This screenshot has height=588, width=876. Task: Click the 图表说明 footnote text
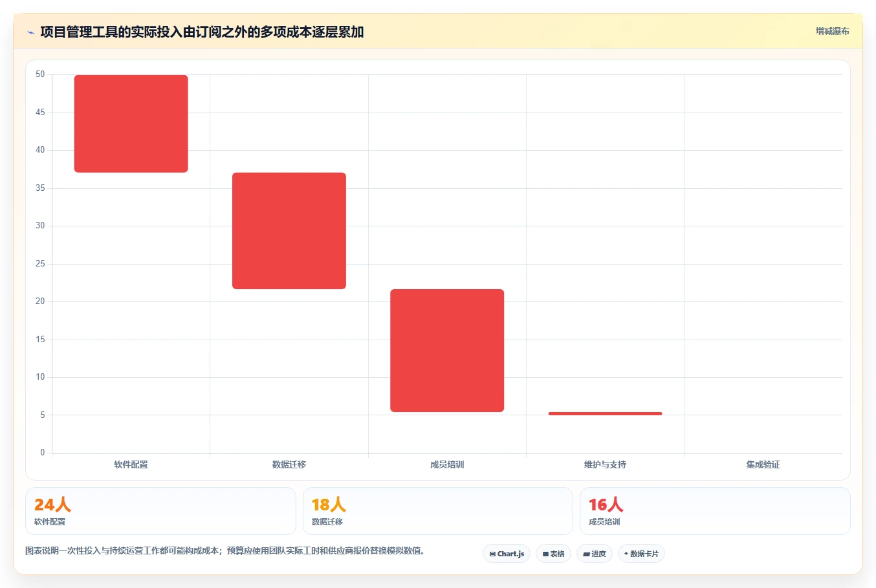[225, 551]
